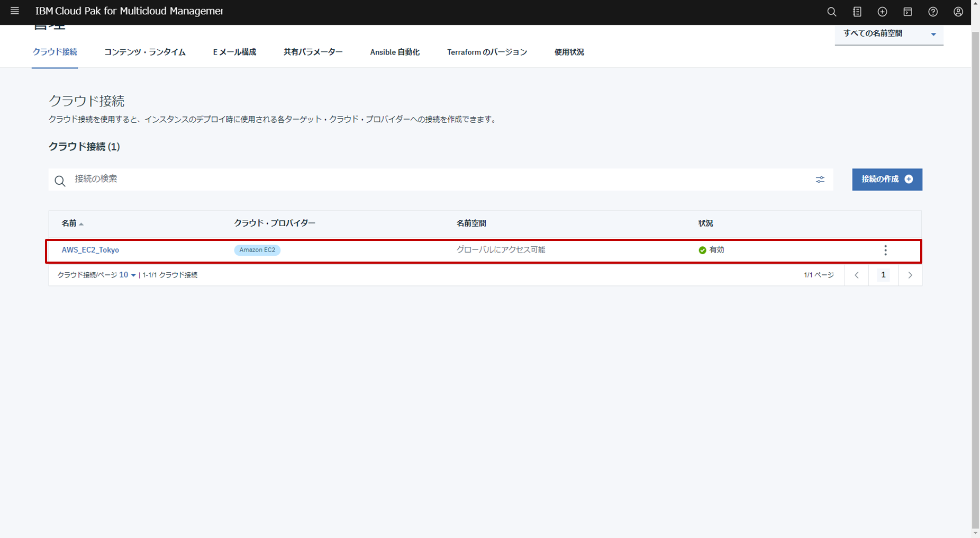Click the グローバルにアクセス可能 cell
Viewport: 980px width, 538px height.
pyautogui.click(x=501, y=250)
